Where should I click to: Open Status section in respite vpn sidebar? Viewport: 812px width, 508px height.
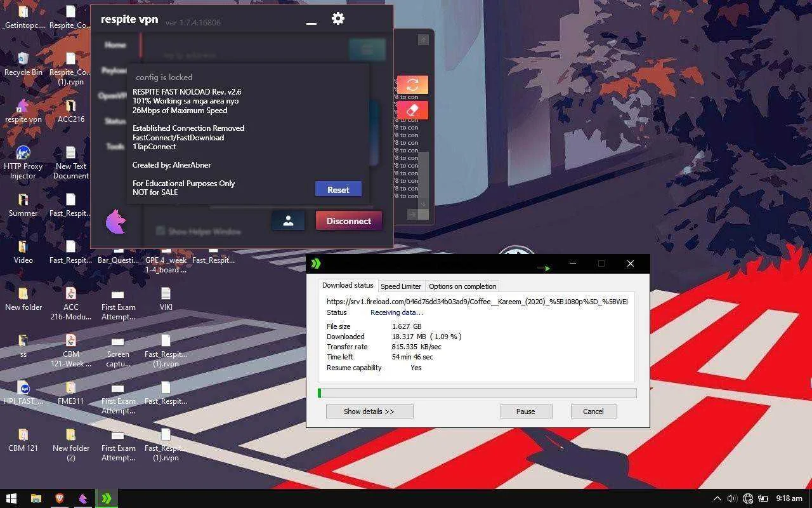[x=115, y=121]
